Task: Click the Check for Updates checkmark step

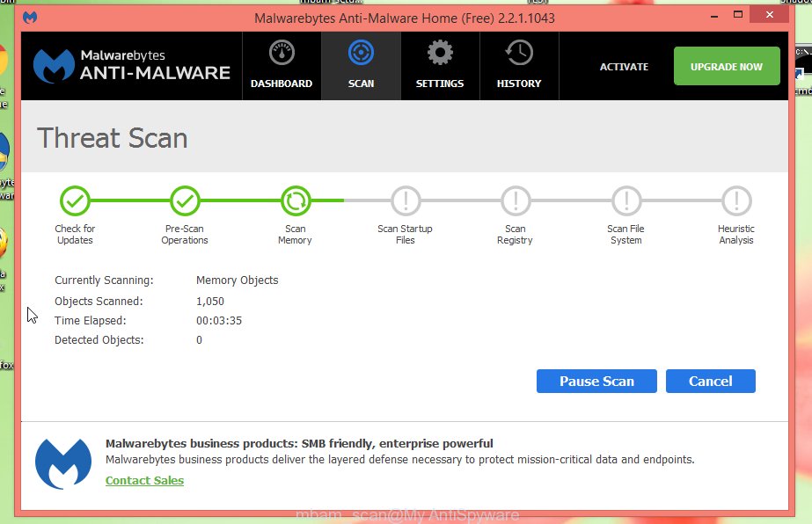Action: pyautogui.click(x=75, y=201)
